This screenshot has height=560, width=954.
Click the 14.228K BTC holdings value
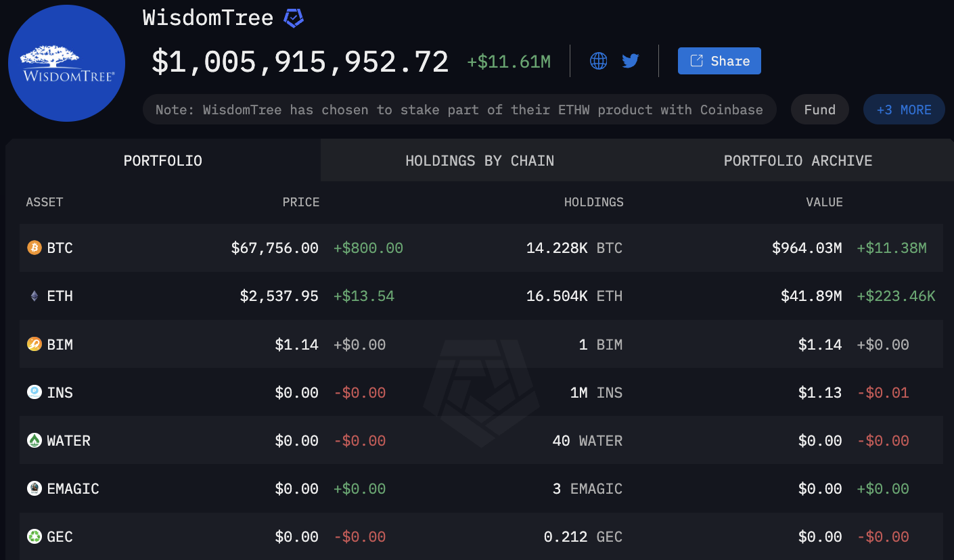[574, 248]
